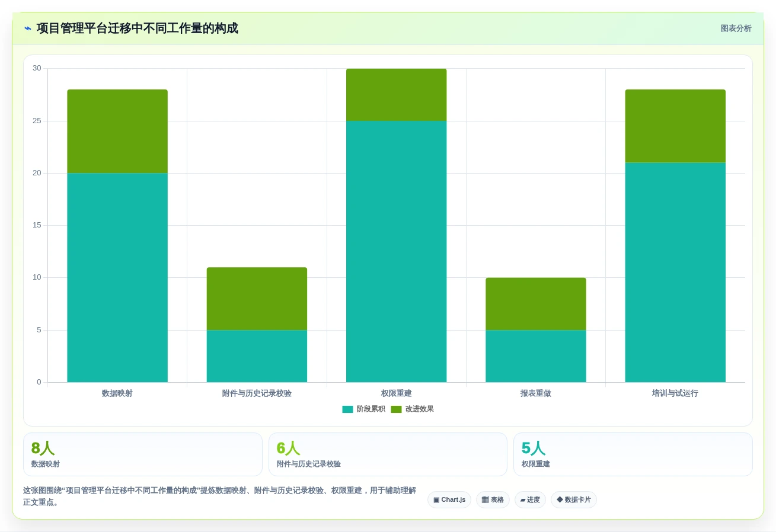Click the 进度 tag chip
Viewport: 776px width, 532px height.
[x=530, y=500]
